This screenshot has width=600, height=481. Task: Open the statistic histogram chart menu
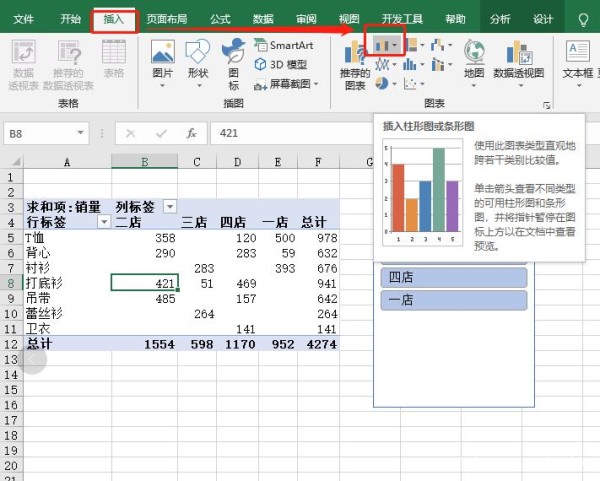pos(414,65)
